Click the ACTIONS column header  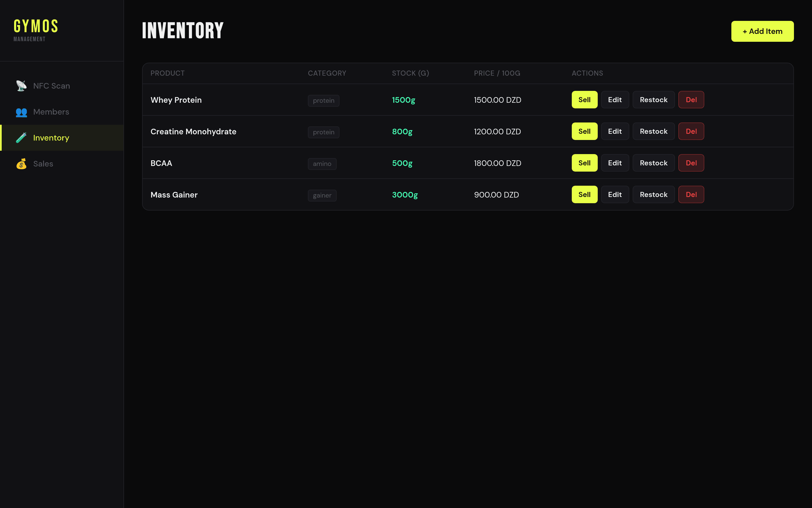click(587, 73)
